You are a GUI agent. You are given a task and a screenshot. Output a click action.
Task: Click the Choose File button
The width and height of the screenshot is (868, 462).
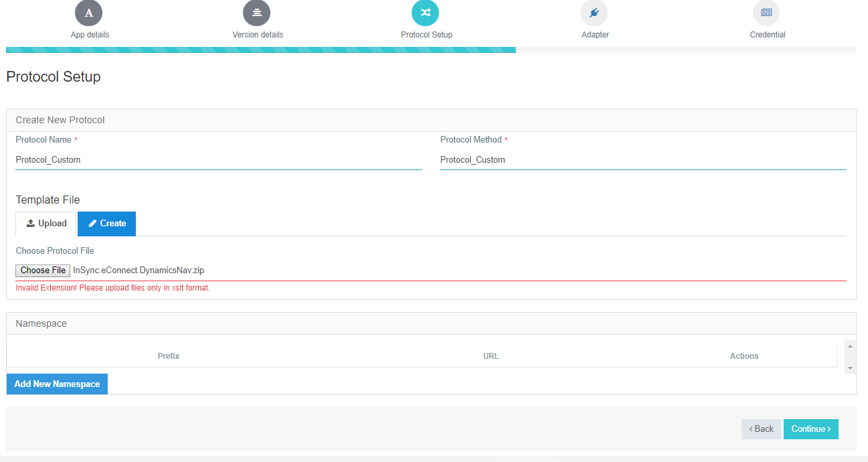tap(42, 270)
